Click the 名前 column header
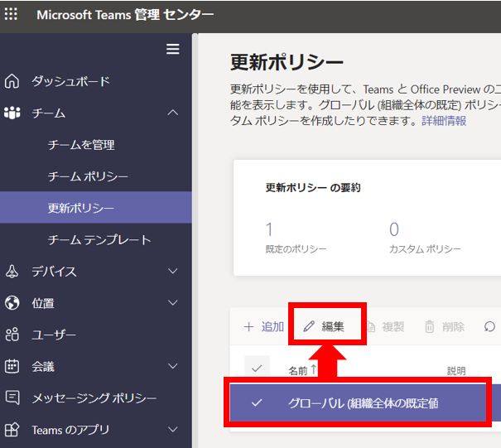Screen dimensions: 501x448 click(298, 371)
